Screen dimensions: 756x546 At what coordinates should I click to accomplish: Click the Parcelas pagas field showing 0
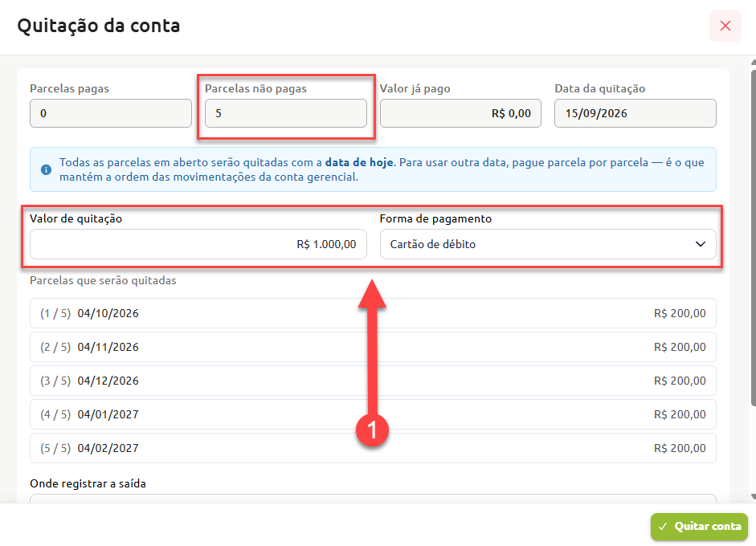pos(111,113)
